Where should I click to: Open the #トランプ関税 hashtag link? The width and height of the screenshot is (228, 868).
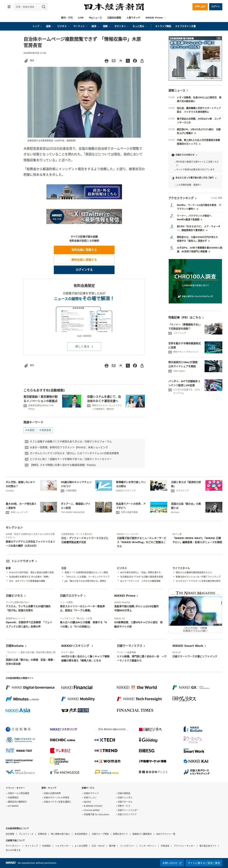click(163, 26)
